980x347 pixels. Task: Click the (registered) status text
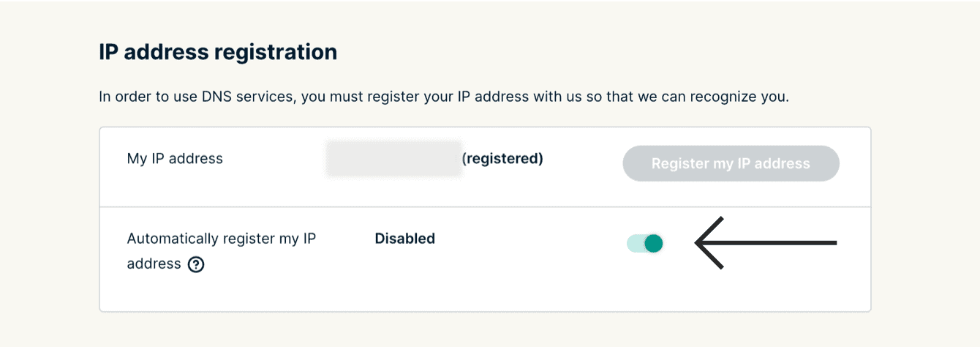502,158
